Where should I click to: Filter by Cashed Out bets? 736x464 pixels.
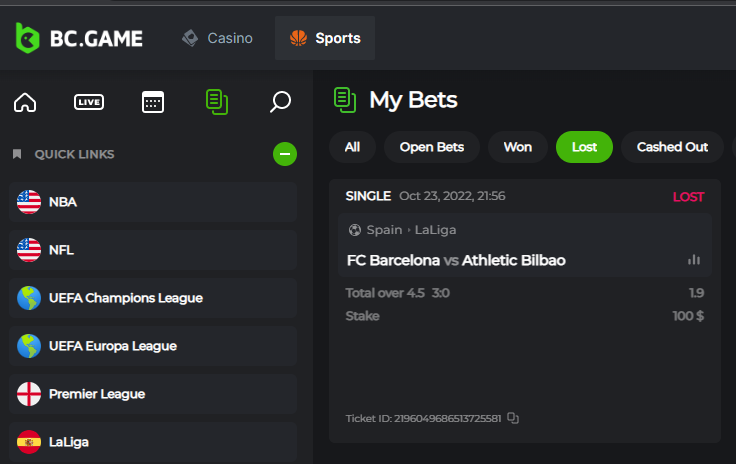672,147
